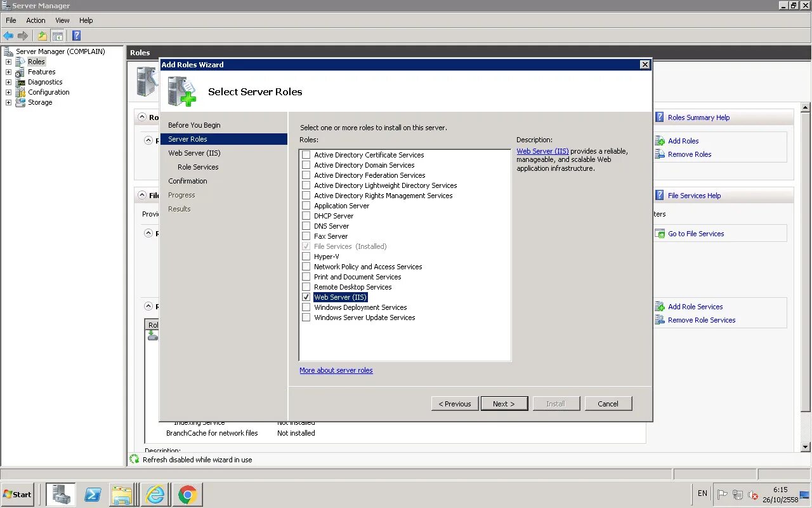812x508 pixels.
Task: Check Windows Deployment Services role
Action: tap(306, 307)
